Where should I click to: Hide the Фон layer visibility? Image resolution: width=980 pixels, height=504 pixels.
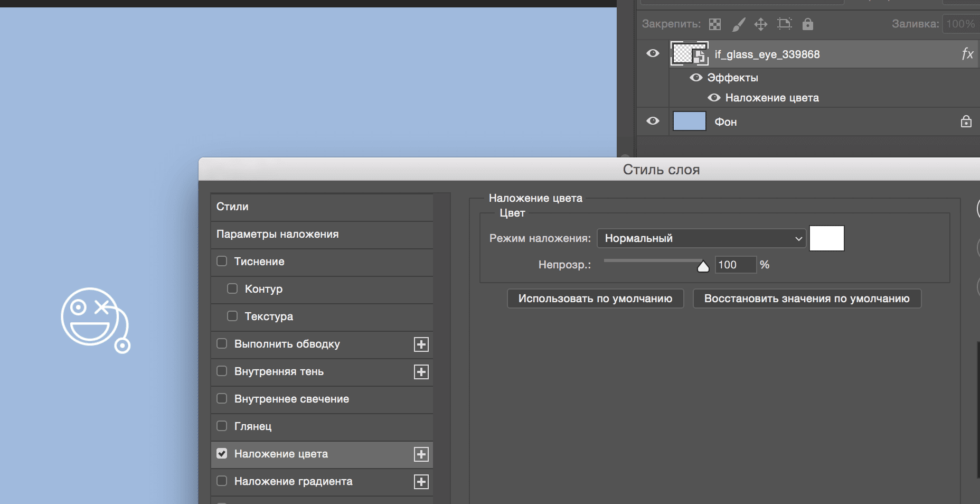click(653, 121)
